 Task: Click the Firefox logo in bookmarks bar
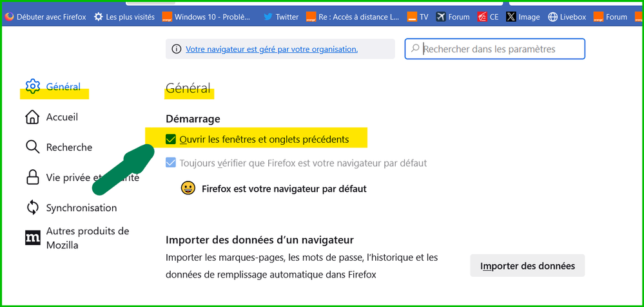9,17
